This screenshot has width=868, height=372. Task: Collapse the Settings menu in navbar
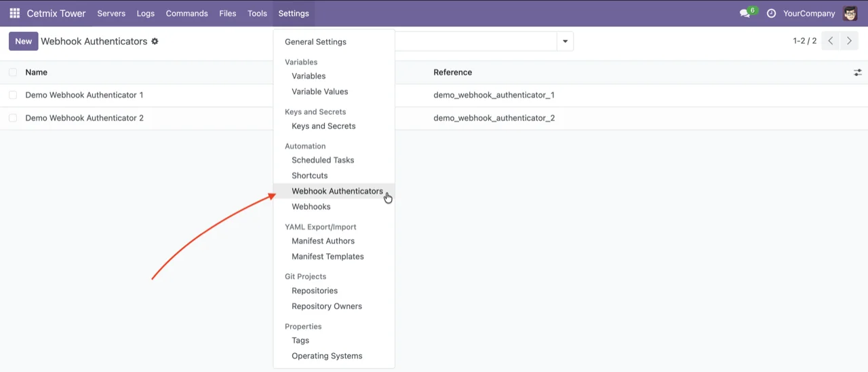pos(294,14)
